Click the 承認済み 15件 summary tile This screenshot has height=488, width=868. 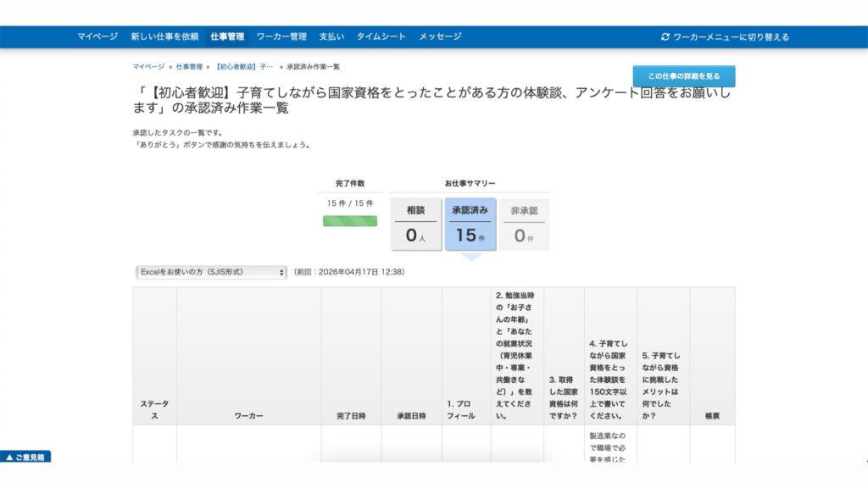[x=470, y=225]
